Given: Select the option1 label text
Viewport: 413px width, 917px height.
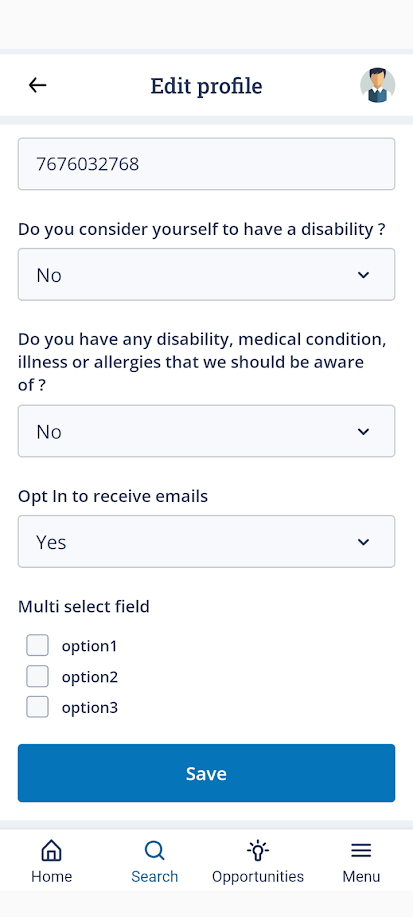Looking at the screenshot, I should click(x=90, y=646).
